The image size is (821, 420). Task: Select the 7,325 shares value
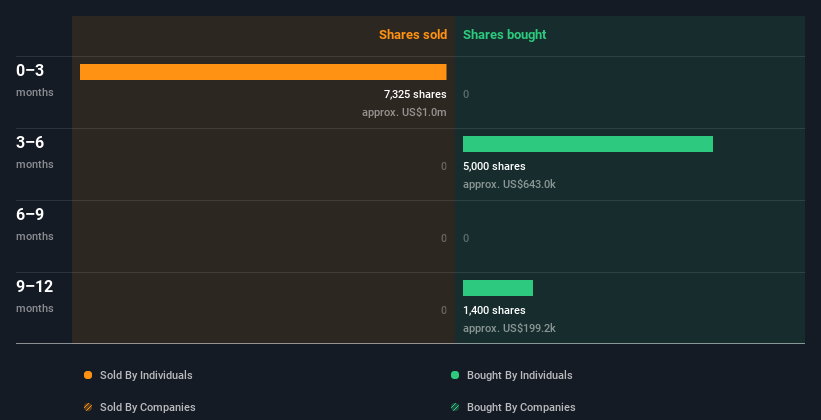pyautogui.click(x=415, y=94)
